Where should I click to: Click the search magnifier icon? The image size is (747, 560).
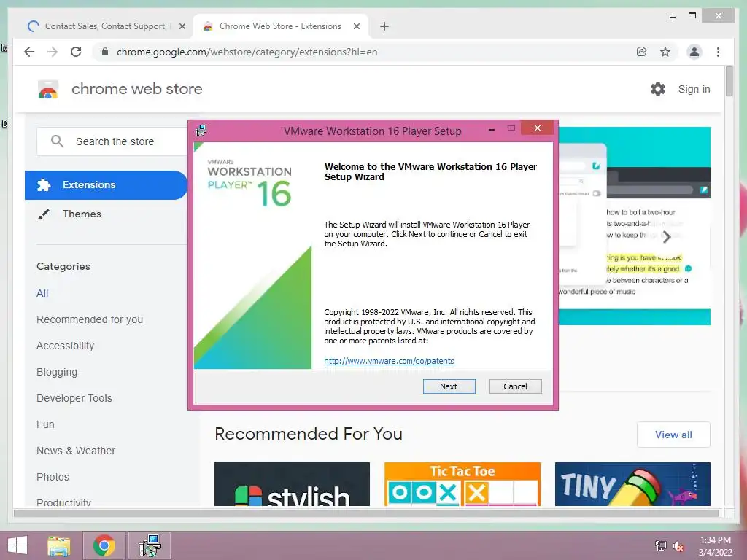click(57, 141)
